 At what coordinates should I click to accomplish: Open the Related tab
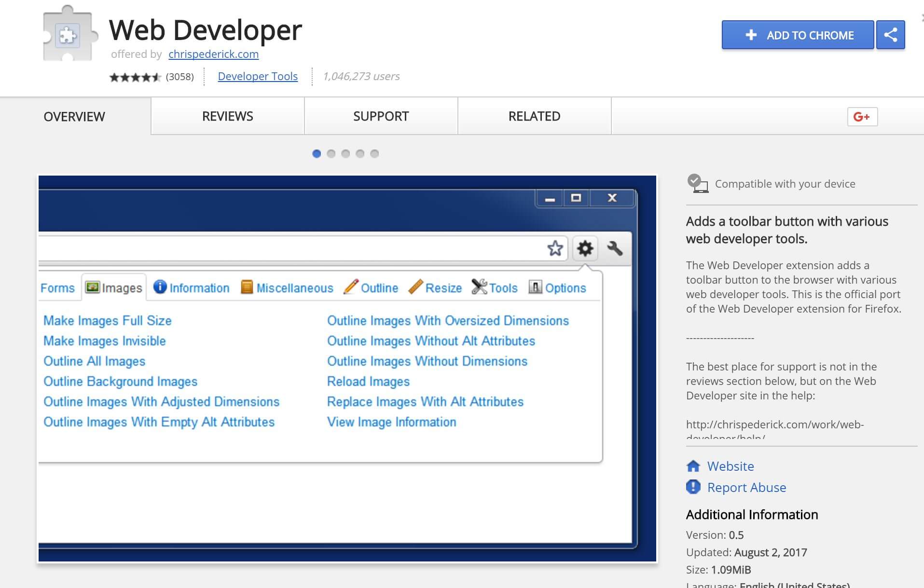[534, 116]
